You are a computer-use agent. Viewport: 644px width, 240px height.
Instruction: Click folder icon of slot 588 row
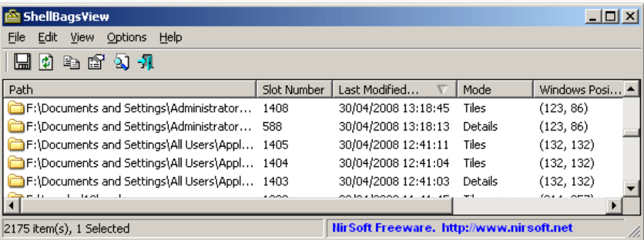pyautogui.click(x=17, y=126)
